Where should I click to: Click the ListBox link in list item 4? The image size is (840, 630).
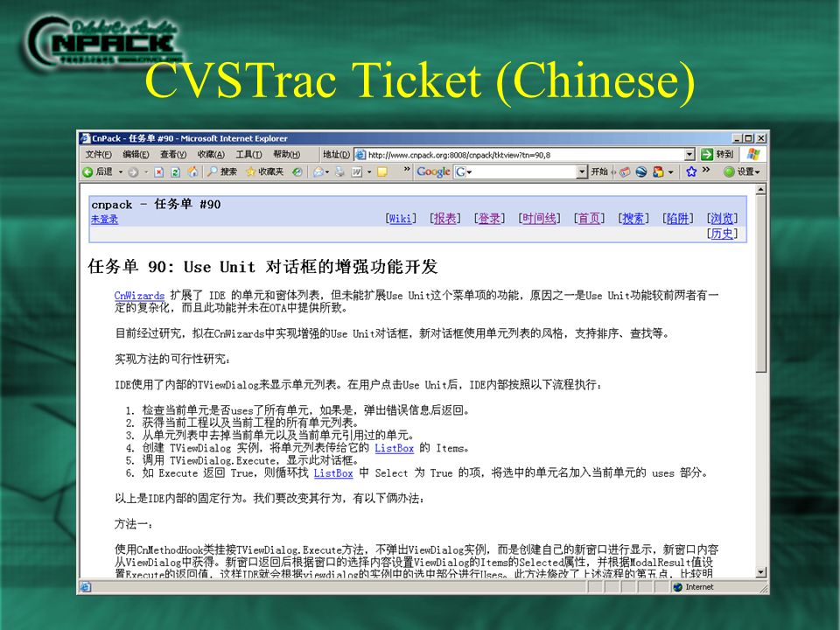click(395, 448)
